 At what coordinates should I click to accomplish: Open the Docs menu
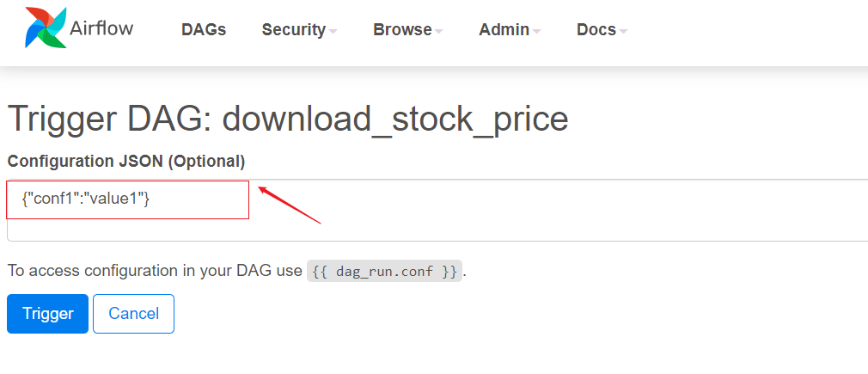(x=596, y=29)
